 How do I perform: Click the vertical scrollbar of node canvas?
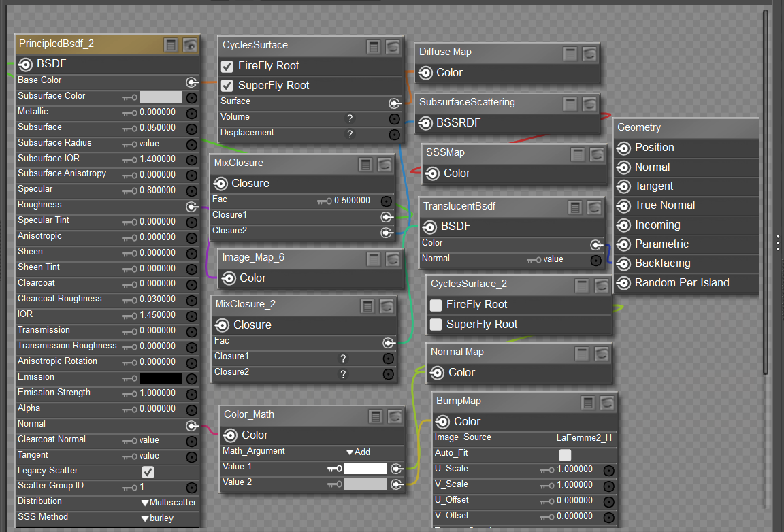766,192
